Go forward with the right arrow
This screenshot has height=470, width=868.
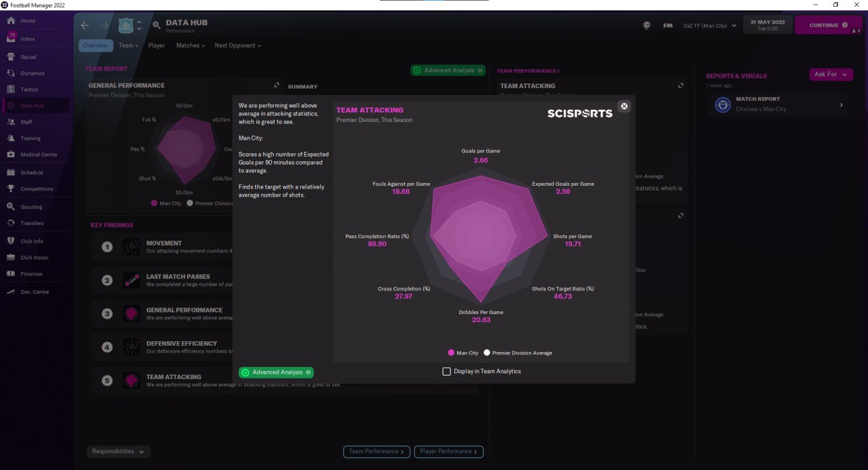click(104, 26)
